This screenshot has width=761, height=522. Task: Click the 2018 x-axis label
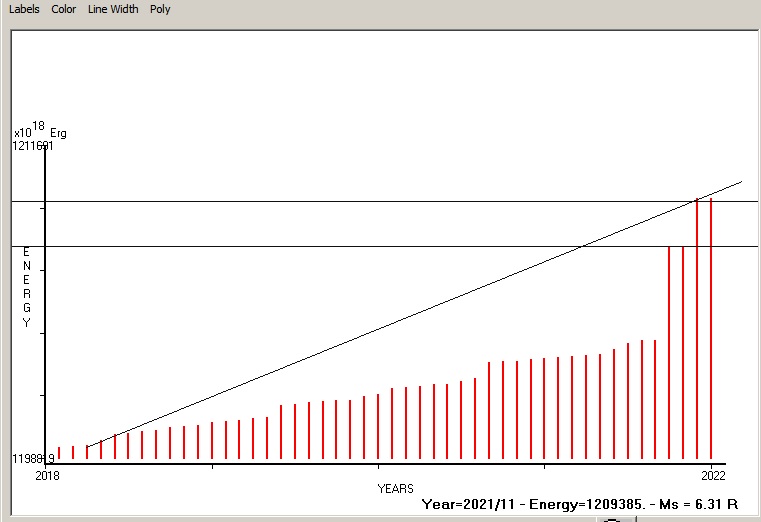[47, 474]
